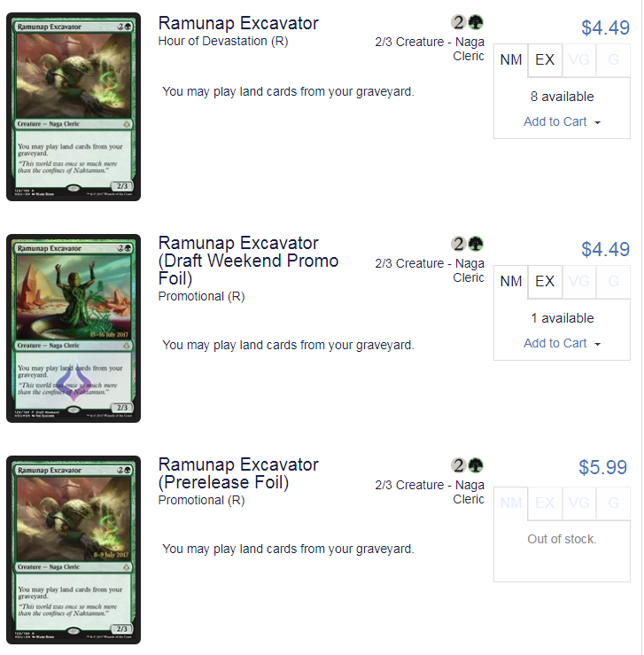Screen dimensions: 644x655
Task: Open Add to Cart dropdown arrow for Draft Weekend Promo
Action: tap(597, 344)
